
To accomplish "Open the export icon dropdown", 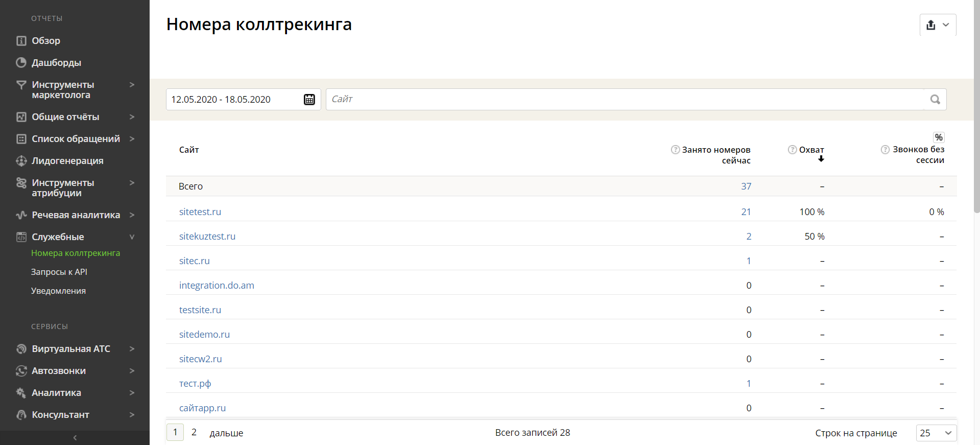I will click(x=938, y=25).
